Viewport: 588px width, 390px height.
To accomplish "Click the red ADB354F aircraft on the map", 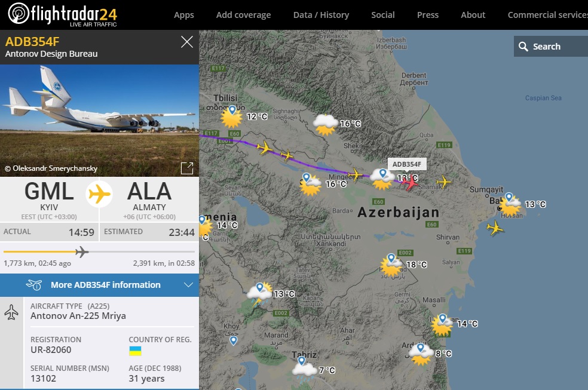I will coord(410,182).
